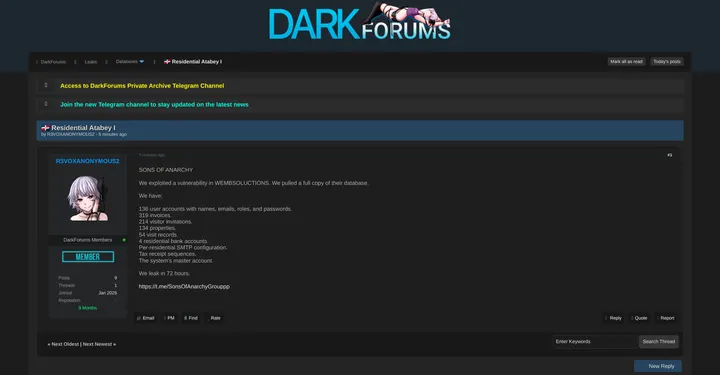Image resolution: width=720 pixels, height=375 pixels.
Task: Click the New Reply button
Action: click(x=658, y=366)
